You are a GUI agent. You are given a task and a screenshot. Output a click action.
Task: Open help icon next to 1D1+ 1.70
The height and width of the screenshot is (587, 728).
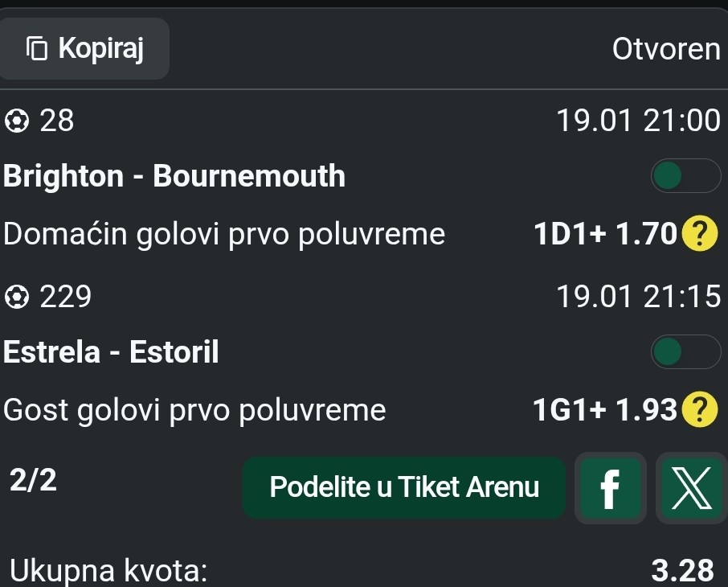pos(699,235)
